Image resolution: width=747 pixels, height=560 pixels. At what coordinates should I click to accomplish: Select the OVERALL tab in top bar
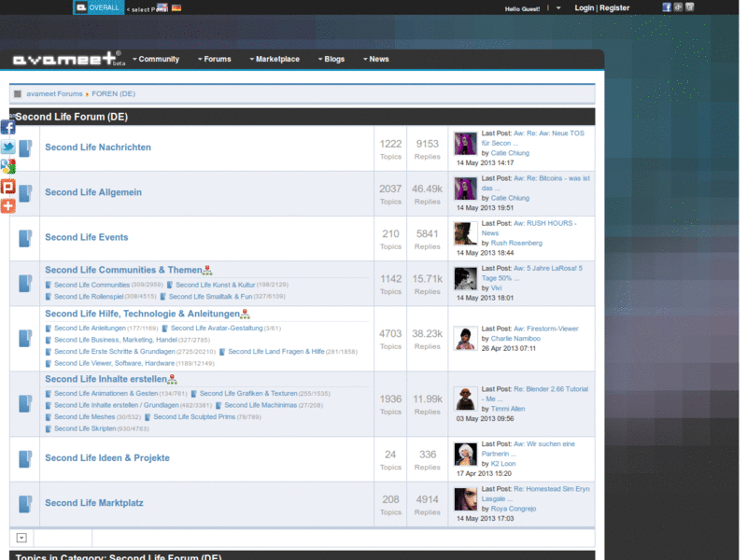[99, 7]
